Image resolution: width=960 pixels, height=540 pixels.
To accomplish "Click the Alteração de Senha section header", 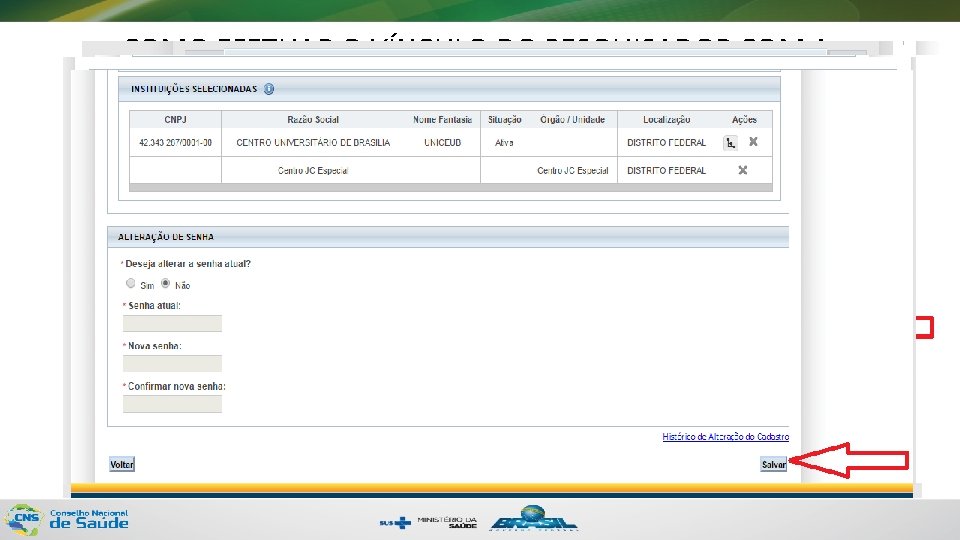I will (448, 237).
